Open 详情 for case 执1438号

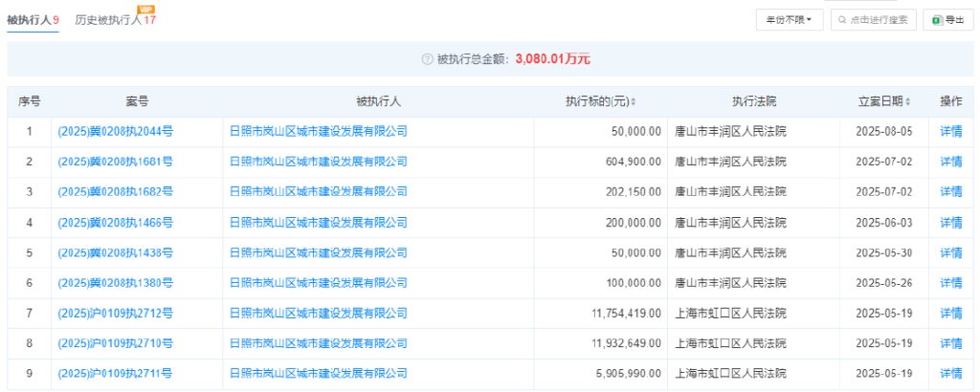pos(950,252)
